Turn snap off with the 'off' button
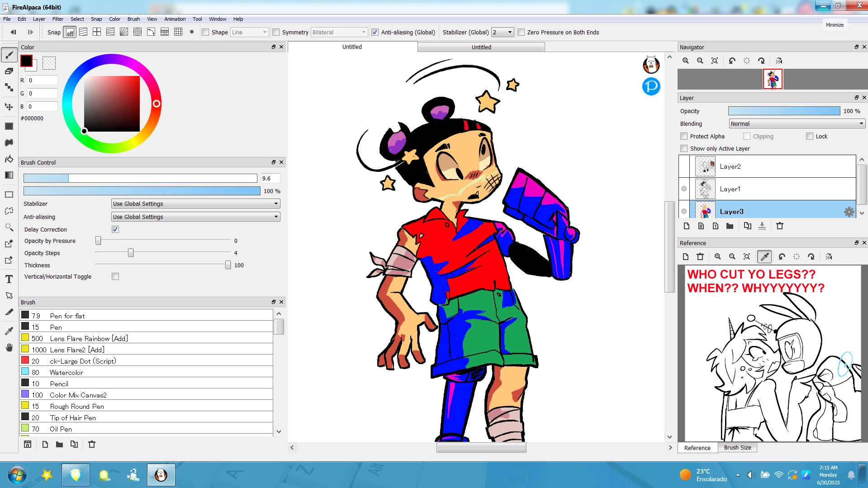Screen dimensions: 868x488 (x=70, y=32)
